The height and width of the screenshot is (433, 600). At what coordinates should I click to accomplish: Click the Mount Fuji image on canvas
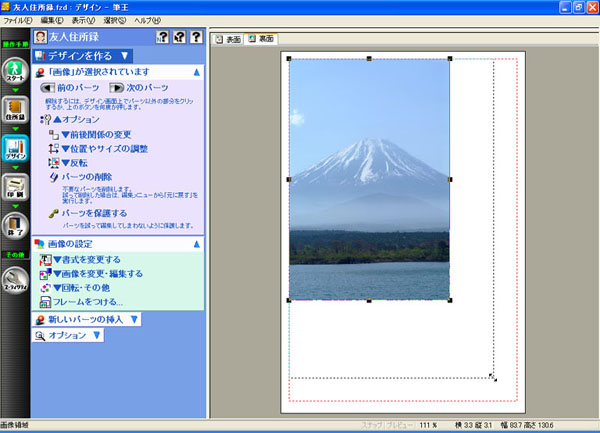pyautogui.click(x=368, y=180)
